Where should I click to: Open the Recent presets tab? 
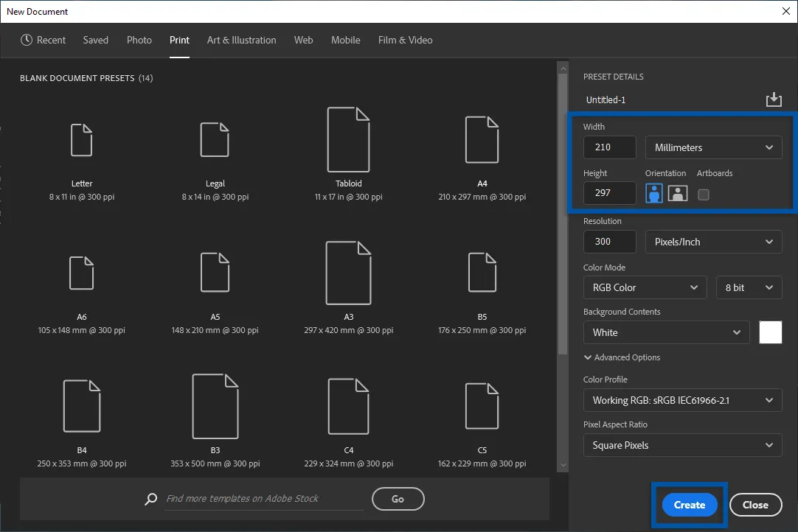pos(44,40)
